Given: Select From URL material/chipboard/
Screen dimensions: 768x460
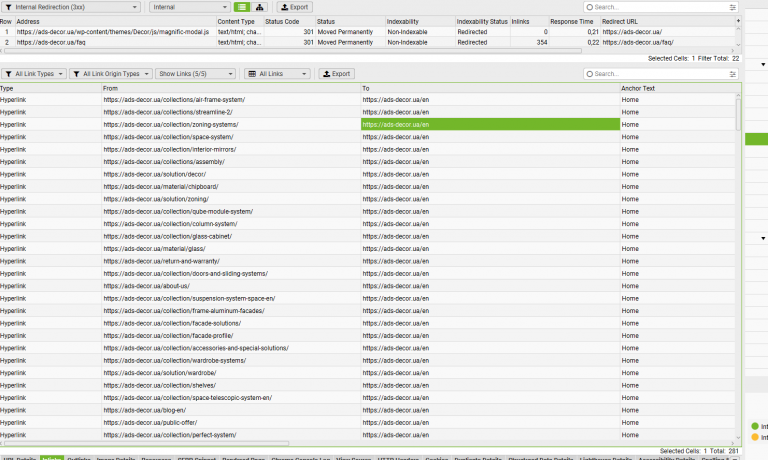Looking at the screenshot, I should tap(161, 187).
